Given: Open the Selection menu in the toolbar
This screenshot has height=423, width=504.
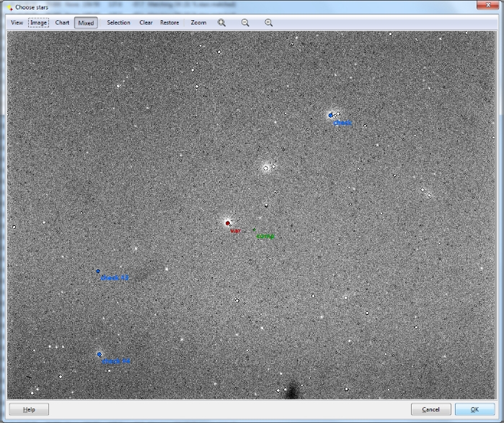Looking at the screenshot, I should click(x=118, y=22).
